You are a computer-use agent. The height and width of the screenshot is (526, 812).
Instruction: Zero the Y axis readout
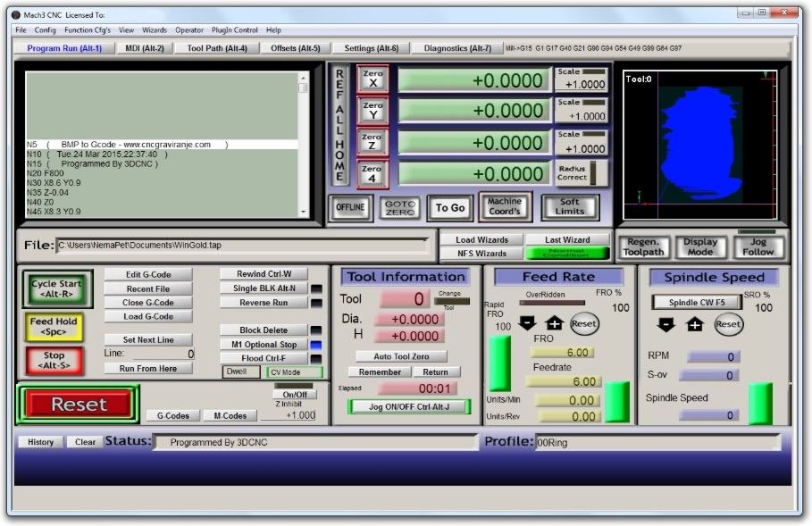pos(373,111)
